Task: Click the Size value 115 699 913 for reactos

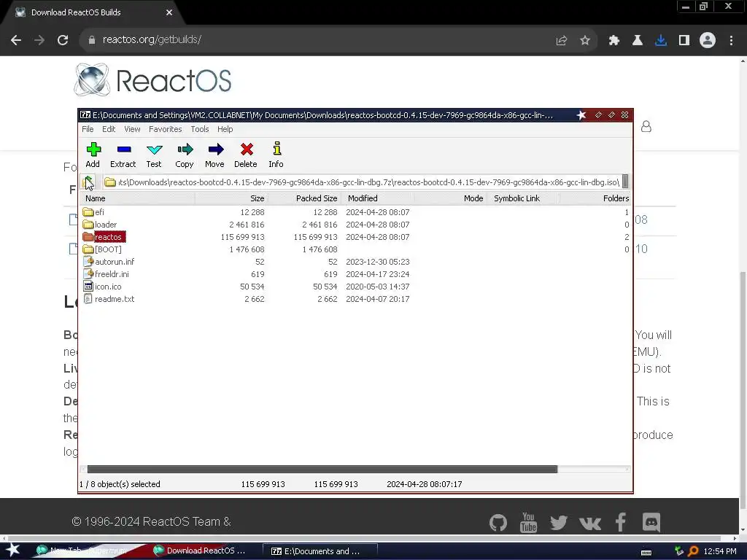Action: (242, 237)
